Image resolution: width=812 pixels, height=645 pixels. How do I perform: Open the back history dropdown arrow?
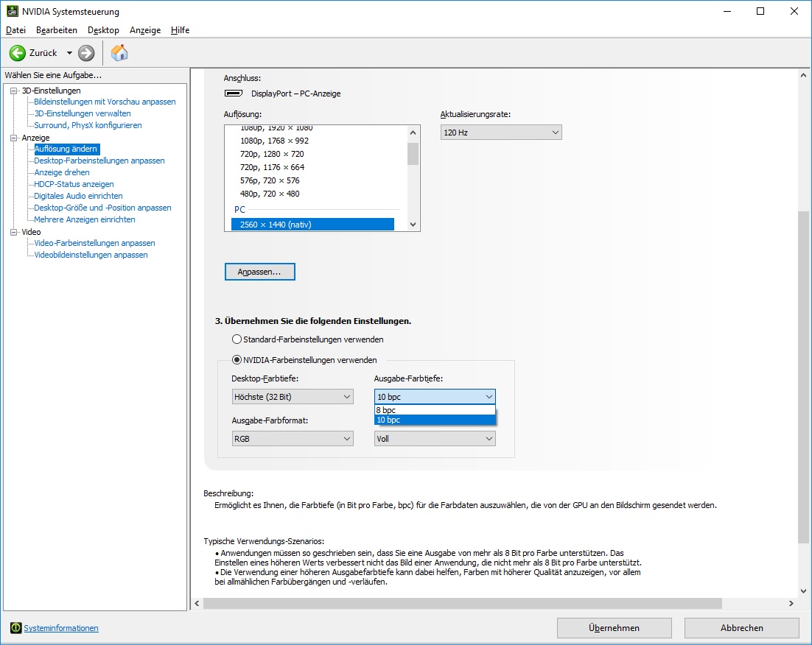click(x=69, y=53)
